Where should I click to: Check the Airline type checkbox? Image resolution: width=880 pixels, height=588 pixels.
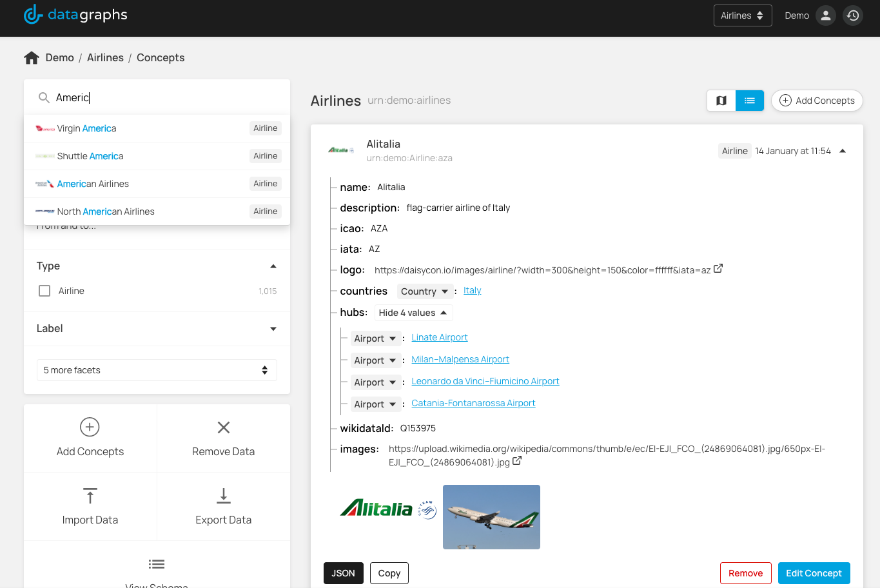click(44, 291)
